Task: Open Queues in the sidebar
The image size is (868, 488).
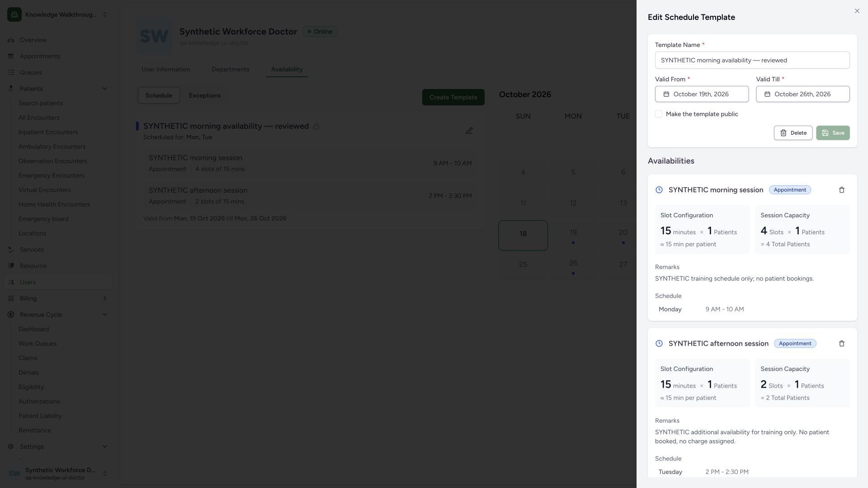Action: (58, 72)
